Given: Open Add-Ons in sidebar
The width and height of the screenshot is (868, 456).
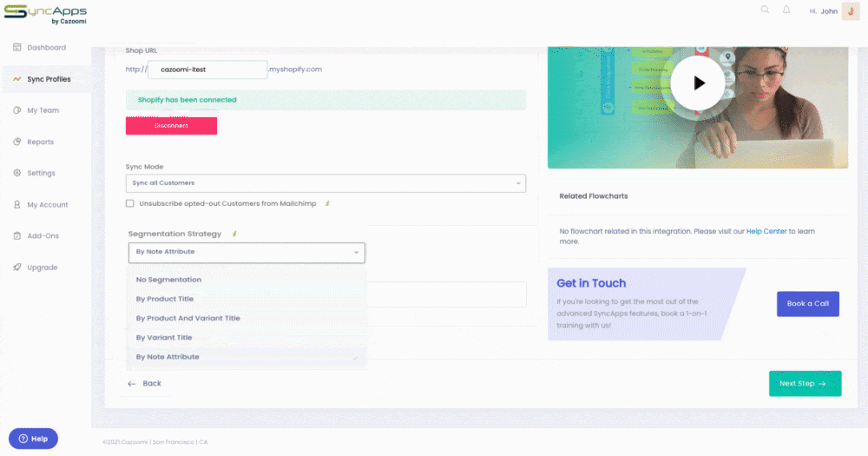Looking at the screenshot, I should [x=43, y=236].
